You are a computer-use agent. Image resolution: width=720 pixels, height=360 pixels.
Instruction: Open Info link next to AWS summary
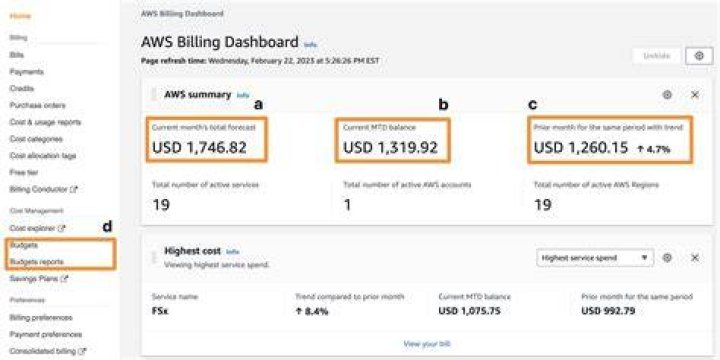(x=242, y=95)
